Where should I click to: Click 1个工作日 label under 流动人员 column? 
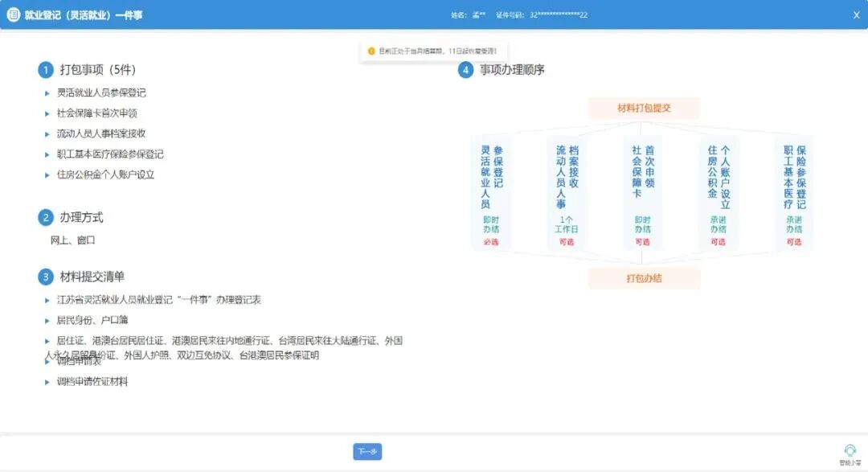tap(567, 224)
